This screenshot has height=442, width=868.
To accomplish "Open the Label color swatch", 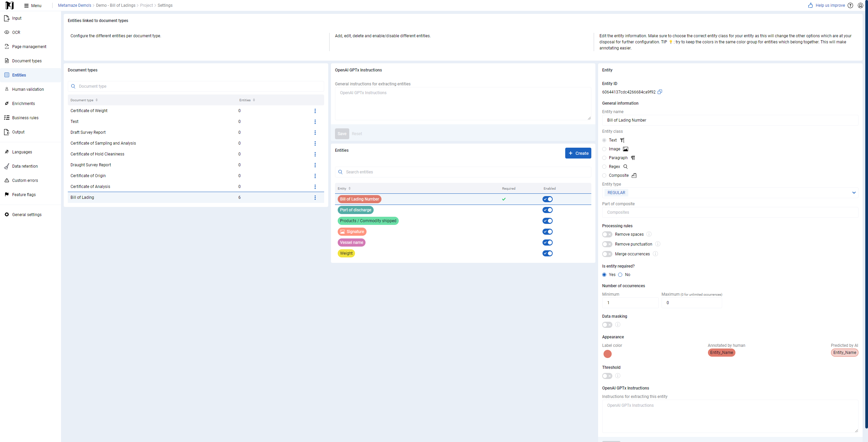I will [x=608, y=354].
